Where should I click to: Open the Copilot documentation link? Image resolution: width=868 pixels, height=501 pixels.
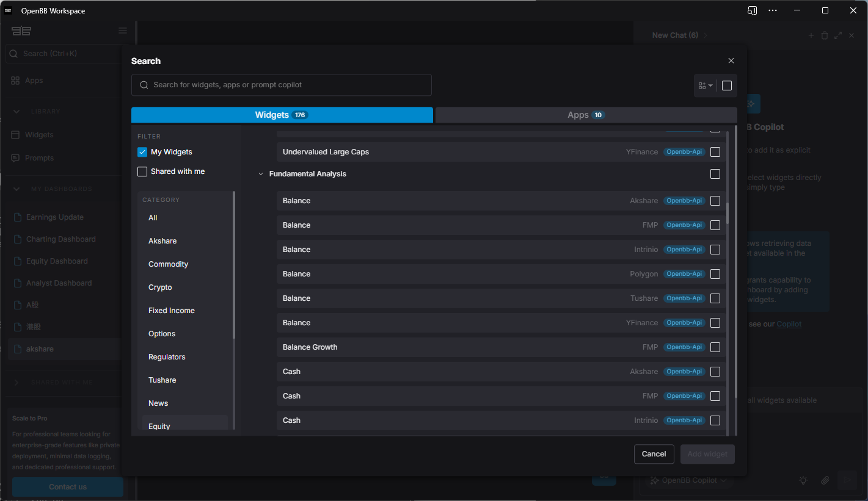789,324
